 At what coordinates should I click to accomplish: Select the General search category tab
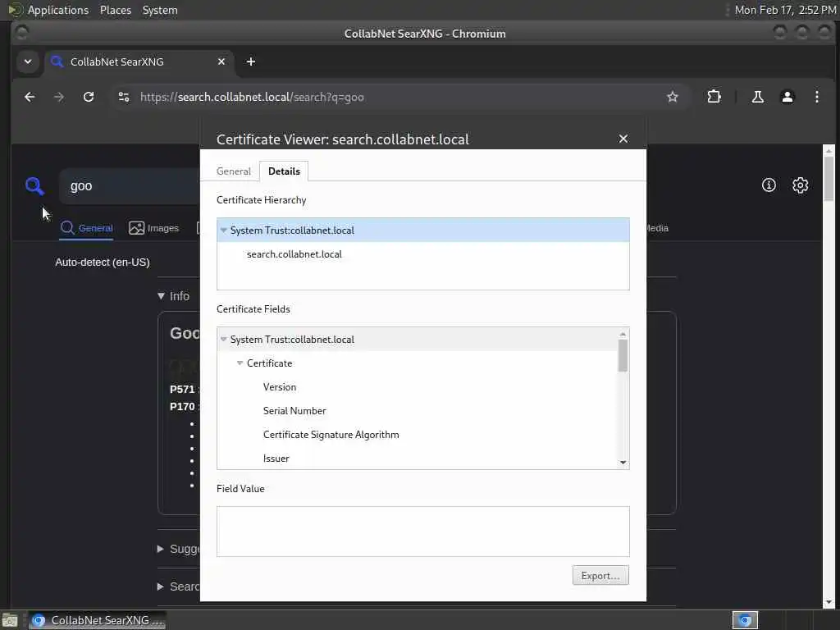tap(86, 228)
